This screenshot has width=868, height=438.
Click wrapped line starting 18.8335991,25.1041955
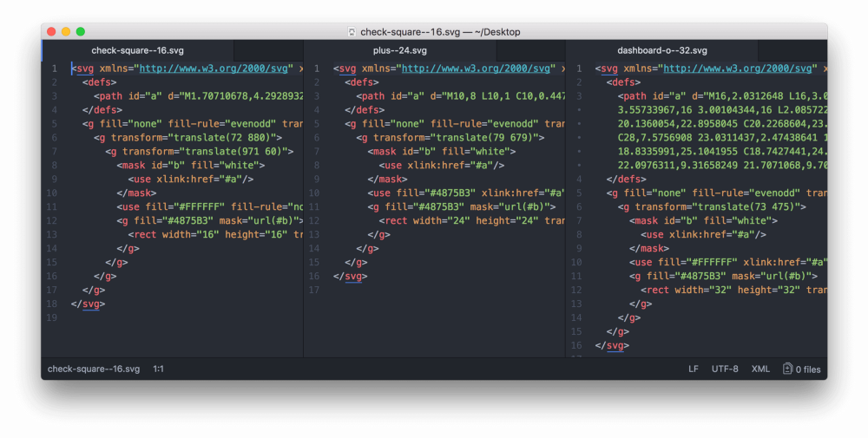click(722, 152)
